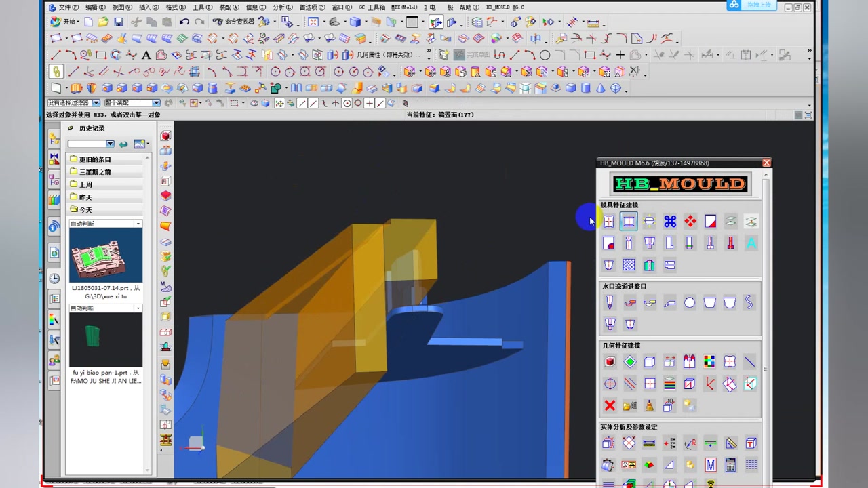Open the 帮助 Help menu
868x488 pixels.
pos(469,7)
